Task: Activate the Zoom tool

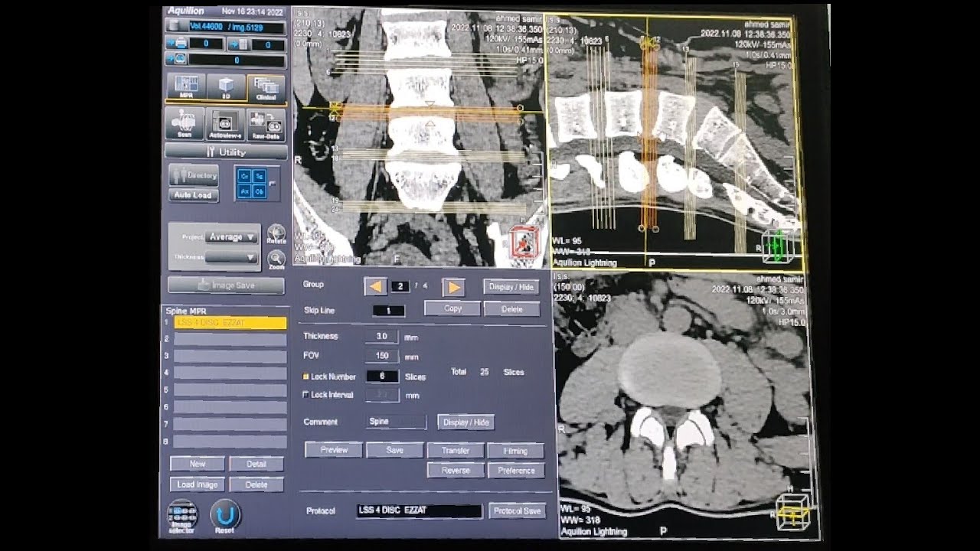Action: coord(276,260)
